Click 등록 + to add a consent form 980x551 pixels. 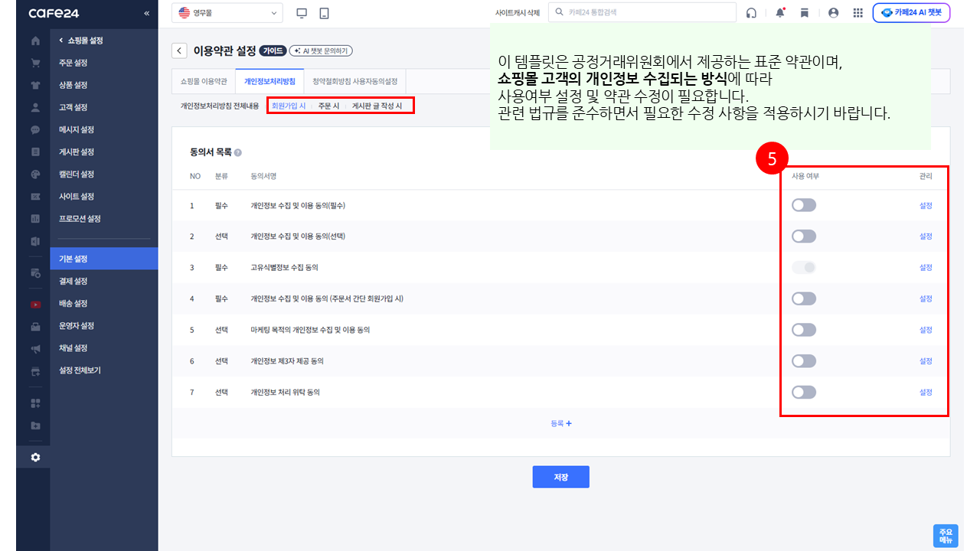click(x=561, y=423)
